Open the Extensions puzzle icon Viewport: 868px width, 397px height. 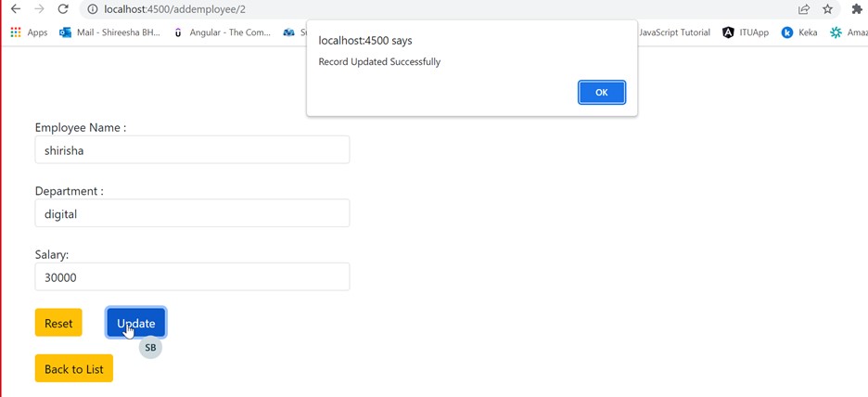[x=857, y=9]
